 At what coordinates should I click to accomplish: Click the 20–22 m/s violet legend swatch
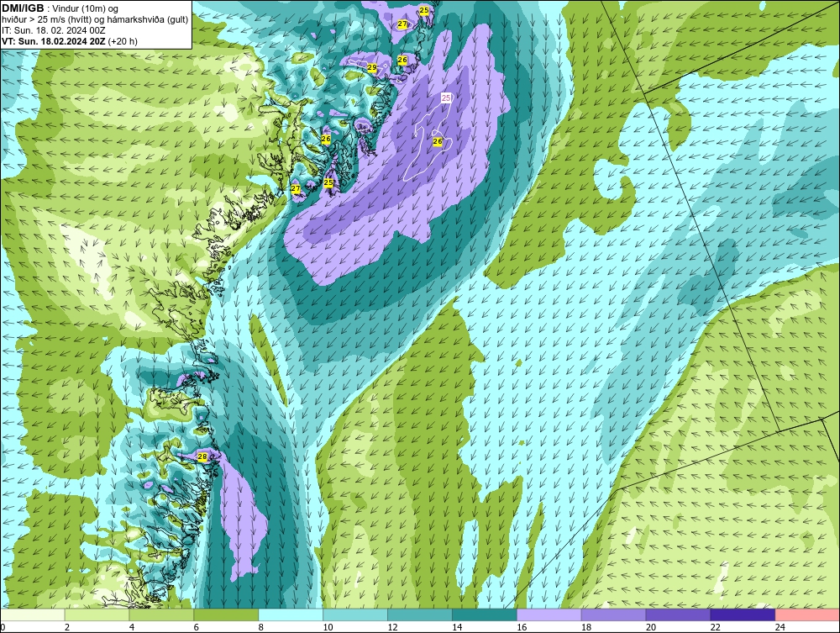pos(678,615)
